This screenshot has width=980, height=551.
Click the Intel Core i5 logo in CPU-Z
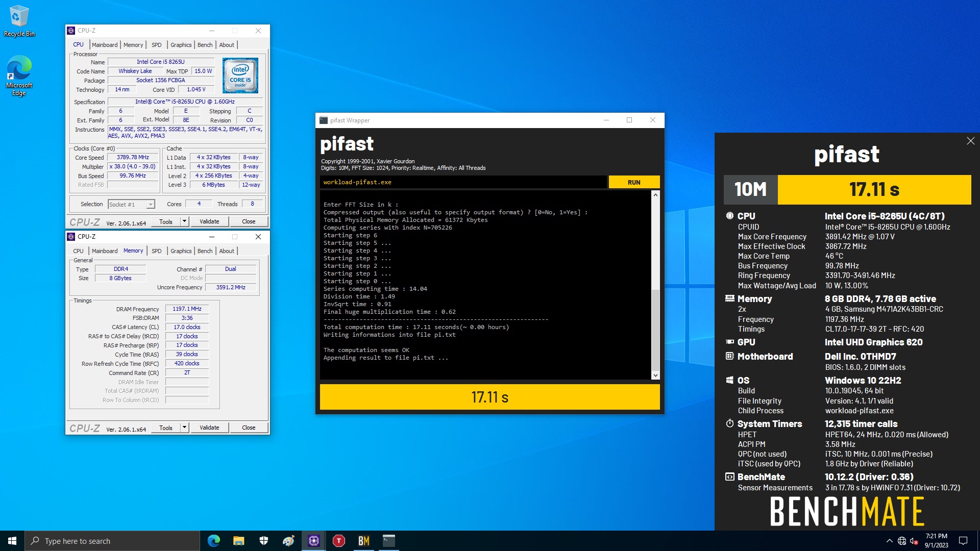(240, 75)
